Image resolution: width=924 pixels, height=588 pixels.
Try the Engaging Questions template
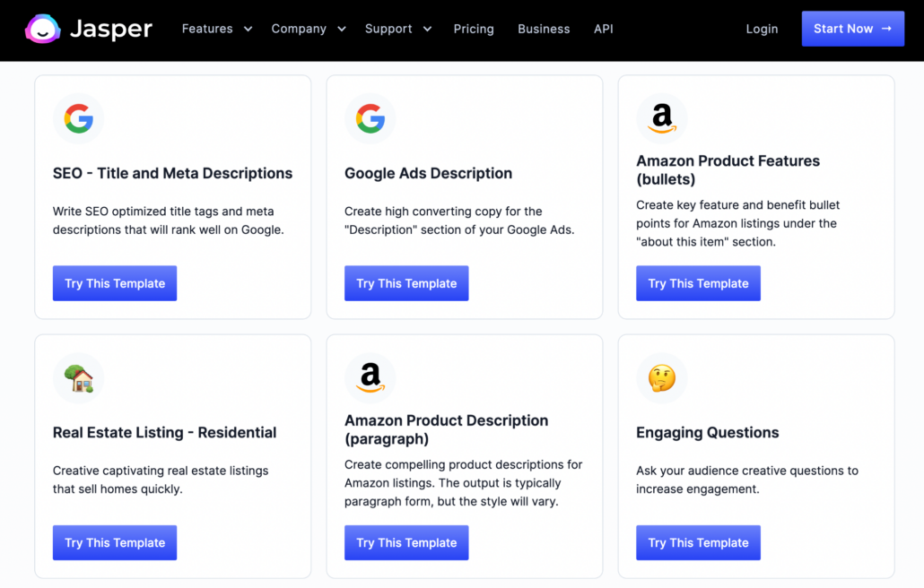(698, 542)
